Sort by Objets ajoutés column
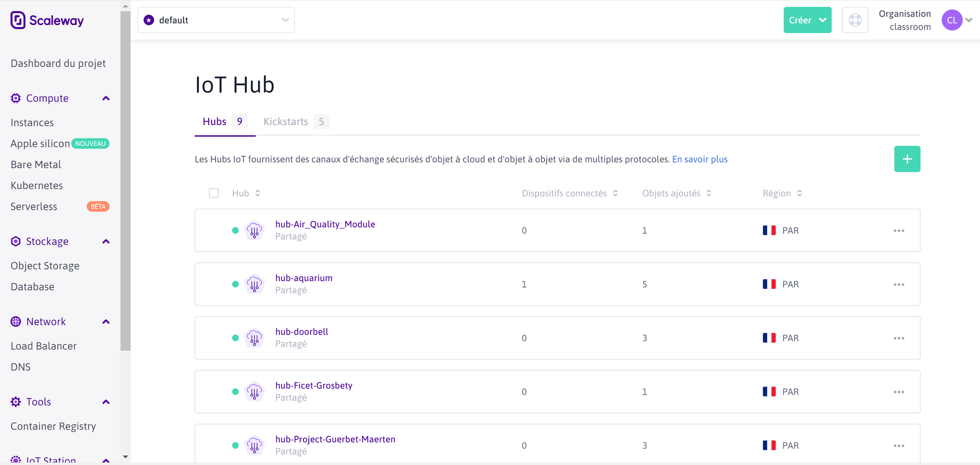Screen dimensions: 980x465 pos(709,193)
